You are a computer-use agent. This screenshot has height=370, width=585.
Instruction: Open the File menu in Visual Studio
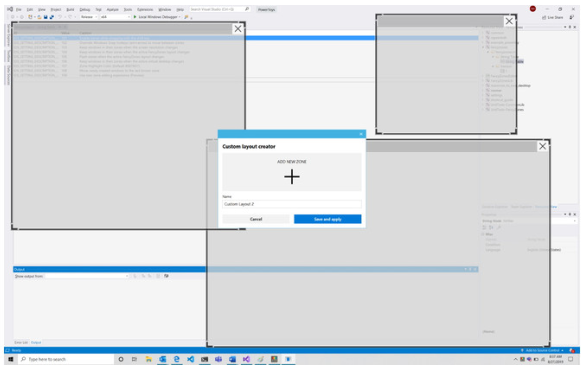click(x=19, y=9)
